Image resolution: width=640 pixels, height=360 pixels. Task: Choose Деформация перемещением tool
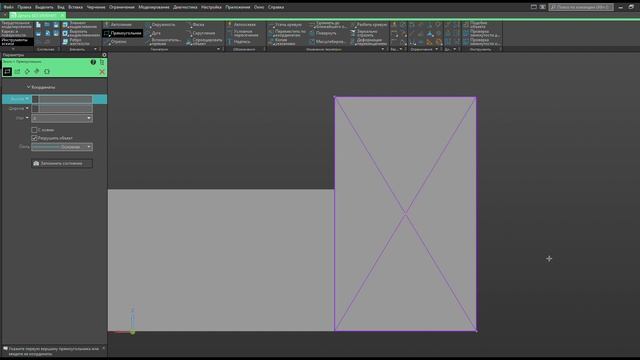[369, 42]
